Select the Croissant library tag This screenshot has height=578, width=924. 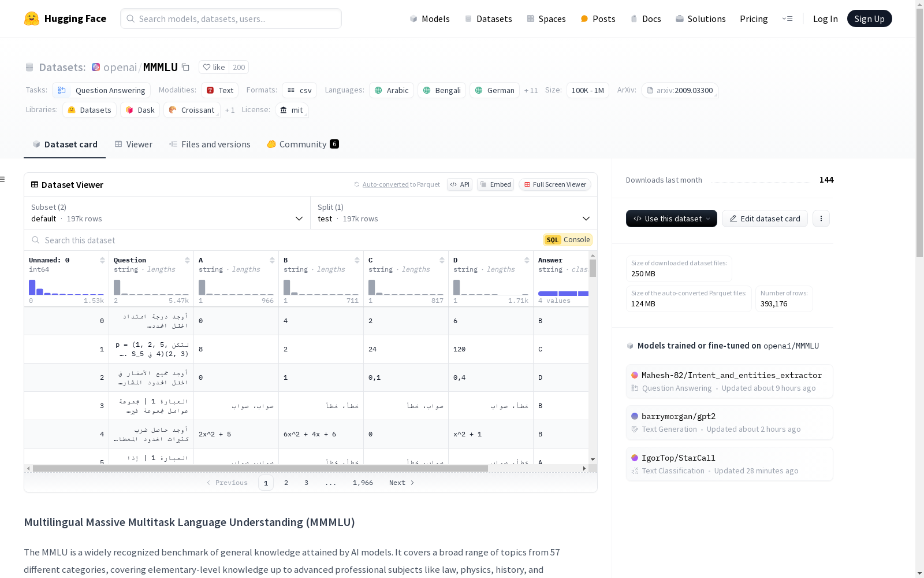[x=192, y=110]
